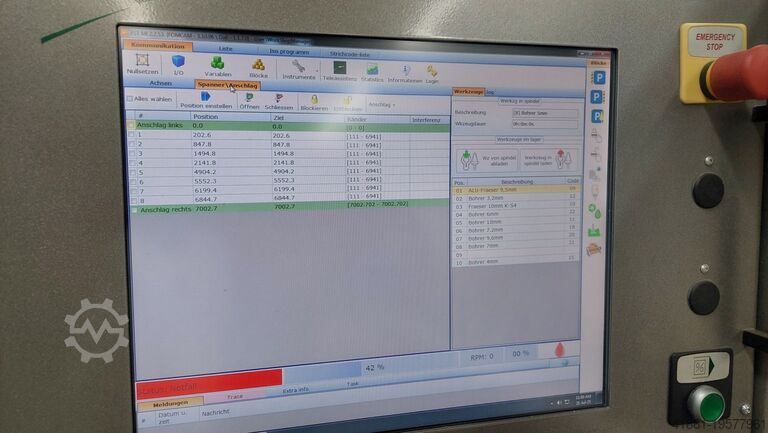The image size is (768, 433).
Task: Toggle the Alles wählen checkbox
Action: click(x=129, y=99)
